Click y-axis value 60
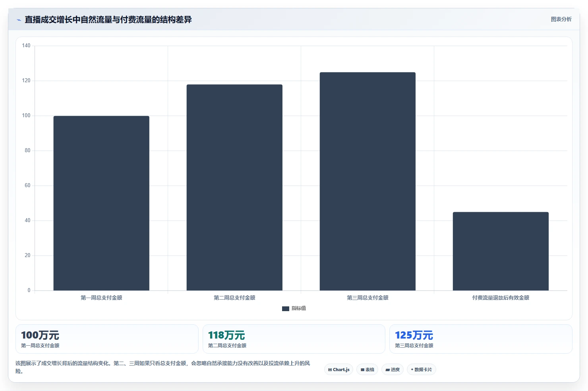This screenshot has width=588, height=391. (x=27, y=186)
